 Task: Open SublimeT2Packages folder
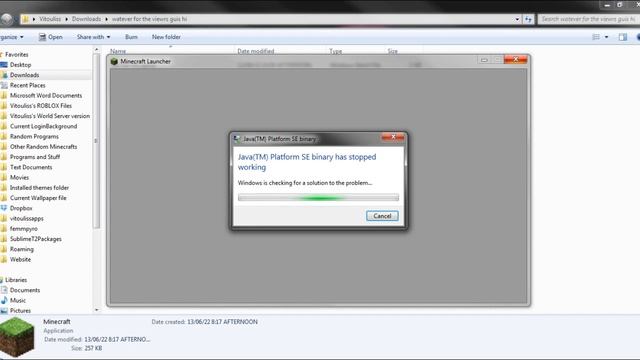pyautogui.click(x=36, y=239)
